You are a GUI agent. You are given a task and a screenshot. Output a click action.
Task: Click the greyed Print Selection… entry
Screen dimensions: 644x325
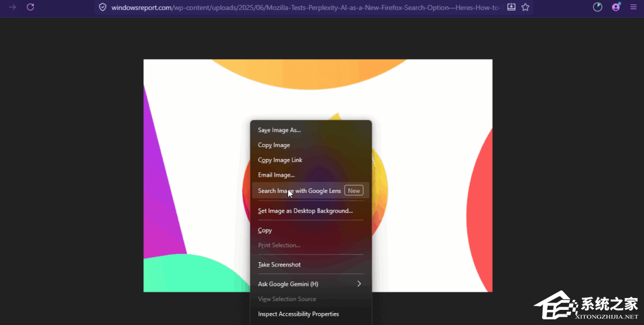point(311,245)
